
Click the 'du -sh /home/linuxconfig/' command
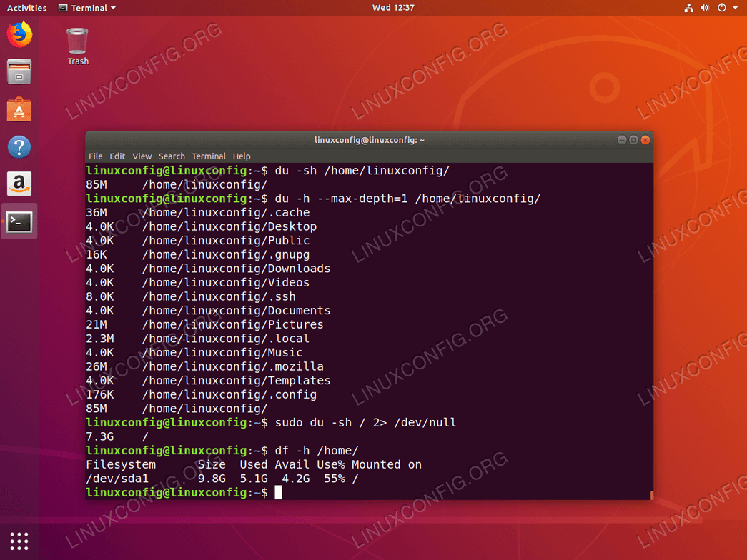pyautogui.click(x=362, y=171)
